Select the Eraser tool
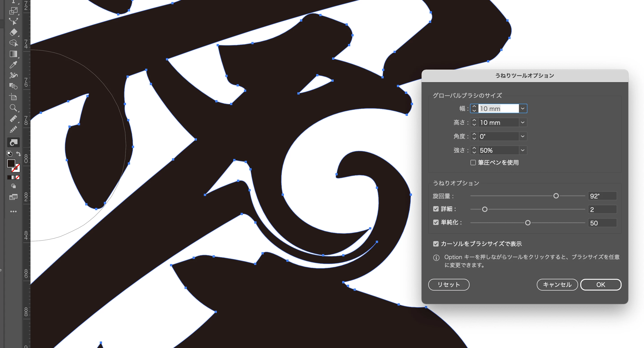This screenshot has height=348, width=644. (x=13, y=32)
